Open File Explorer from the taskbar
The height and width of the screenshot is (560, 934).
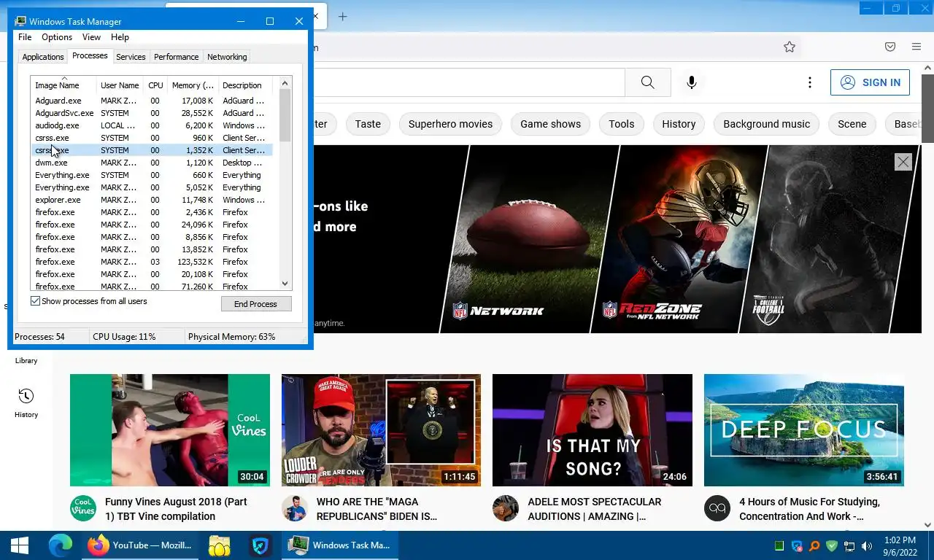pyautogui.click(x=219, y=545)
